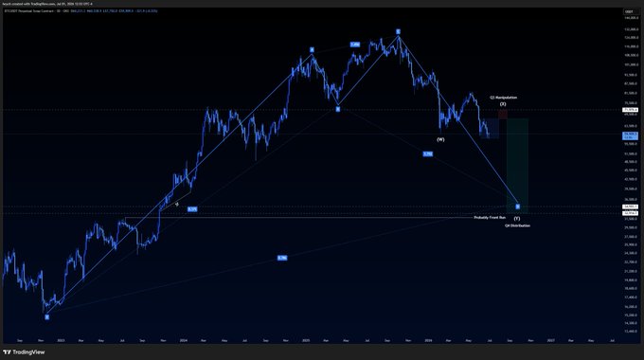Click the pattern point marker at the 2022 low
This screenshot has height=360, width=644.
click(x=46, y=316)
